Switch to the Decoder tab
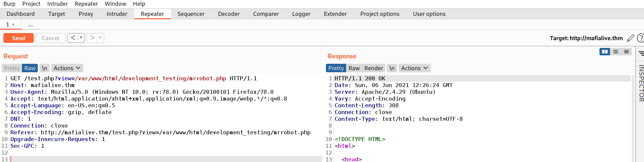 (x=229, y=14)
